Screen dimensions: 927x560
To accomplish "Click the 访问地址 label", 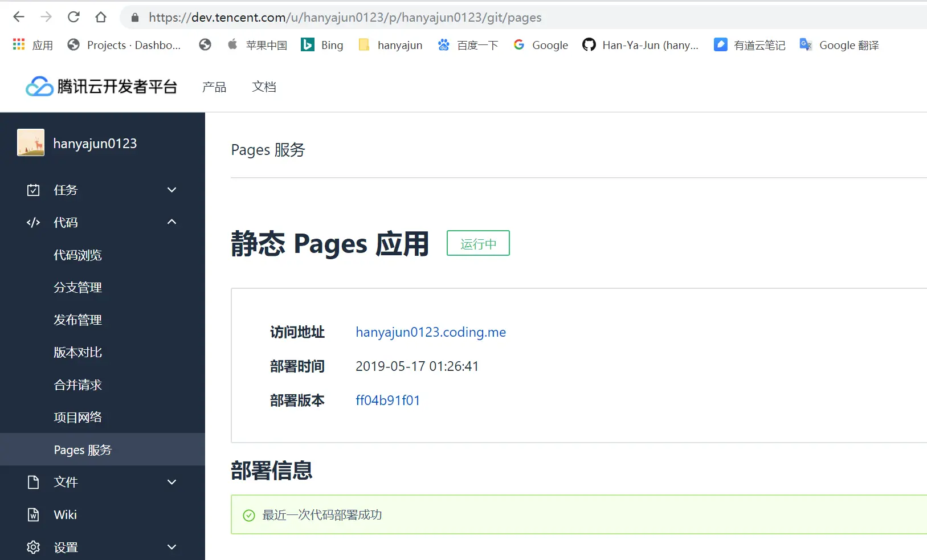I will pos(297,332).
